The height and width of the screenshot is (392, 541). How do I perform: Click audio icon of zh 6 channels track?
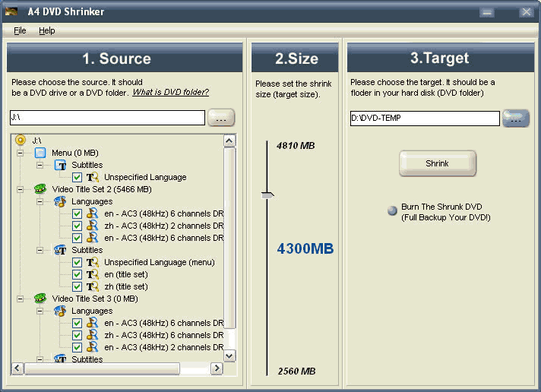coord(93,335)
